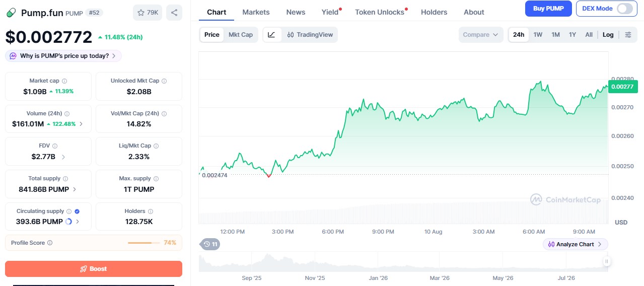Open the News tab
The width and height of the screenshot is (644, 286).
click(x=296, y=12)
